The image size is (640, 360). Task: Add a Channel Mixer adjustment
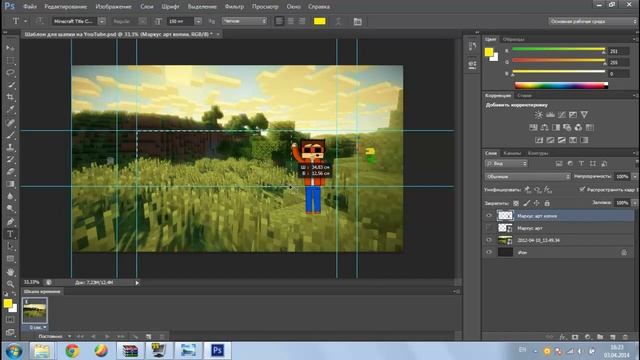pyautogui.click(x=578, y=127)
